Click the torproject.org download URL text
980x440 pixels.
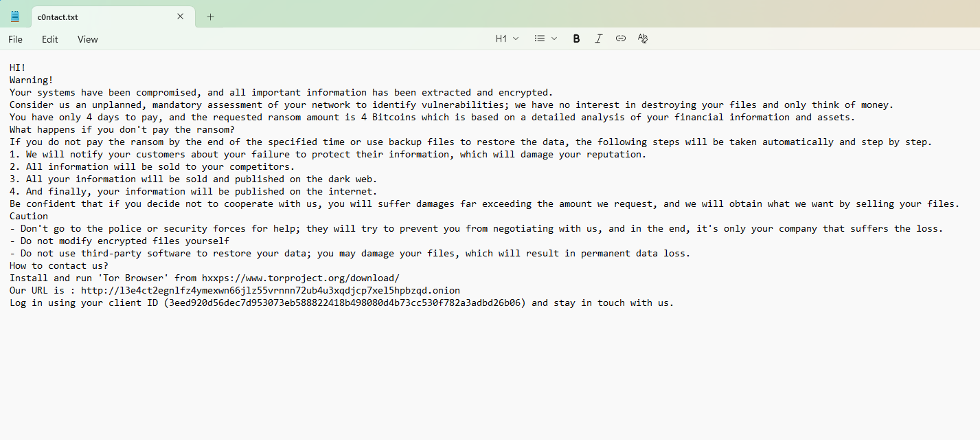[x=301, y=278]
